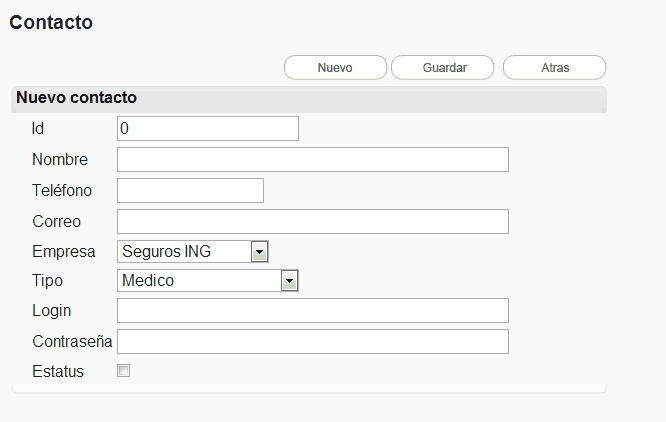Click the Tipo field label
The image size is (666, 422).
[47, 281]
